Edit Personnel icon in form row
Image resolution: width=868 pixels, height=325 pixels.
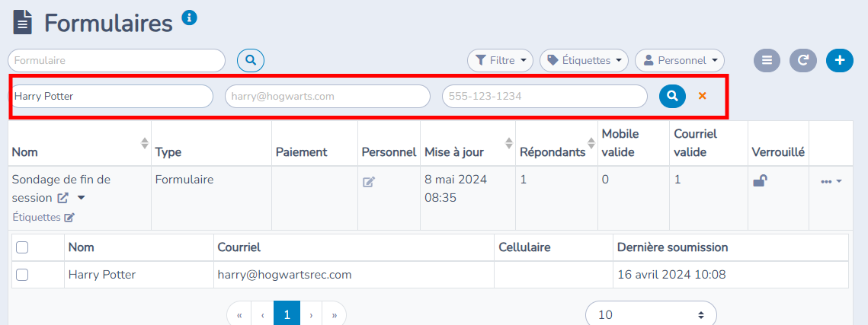370,182
